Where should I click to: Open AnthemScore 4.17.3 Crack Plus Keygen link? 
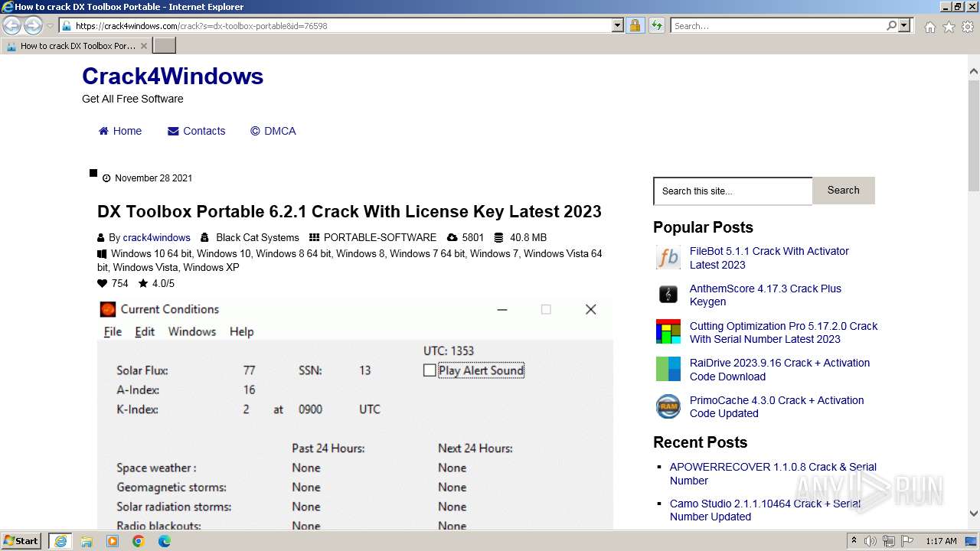pos(765,295)
